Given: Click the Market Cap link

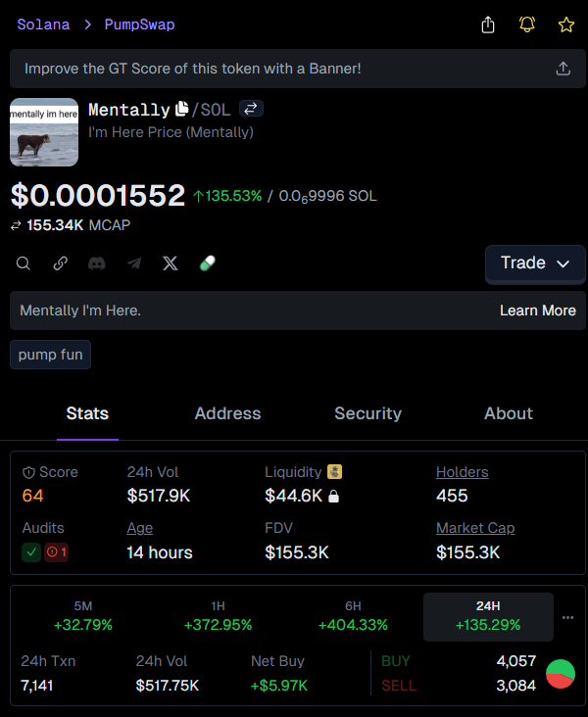Looking at the screenshot, I should tap(475, 528).
